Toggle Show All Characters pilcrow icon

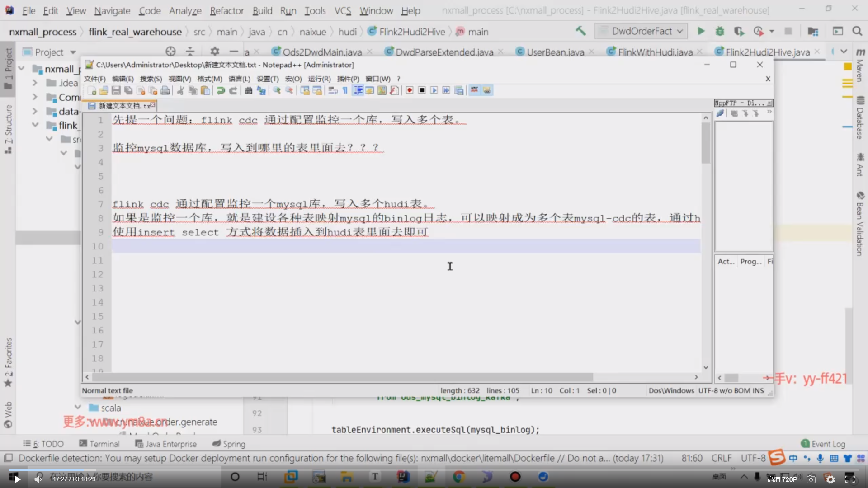[x=345, y=90]
